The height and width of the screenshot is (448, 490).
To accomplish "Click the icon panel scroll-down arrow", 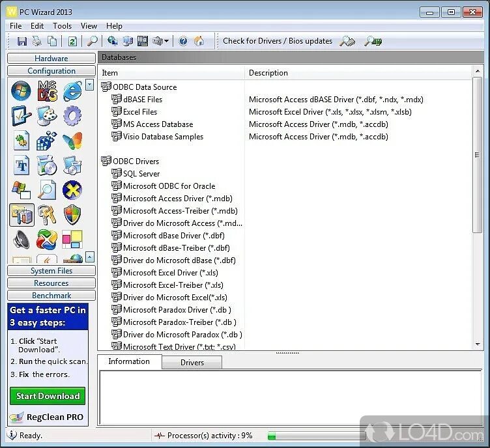I will [90, 85].
